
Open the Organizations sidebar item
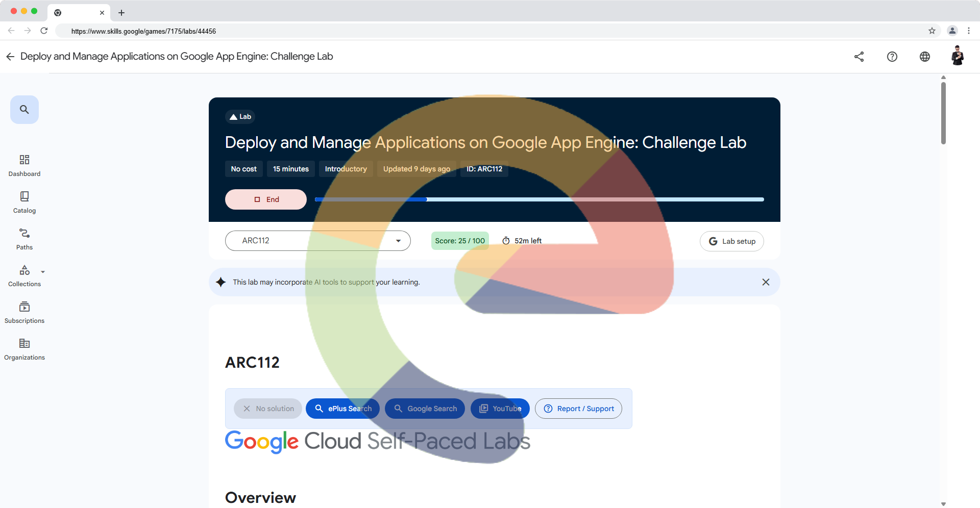coord(24,349)
